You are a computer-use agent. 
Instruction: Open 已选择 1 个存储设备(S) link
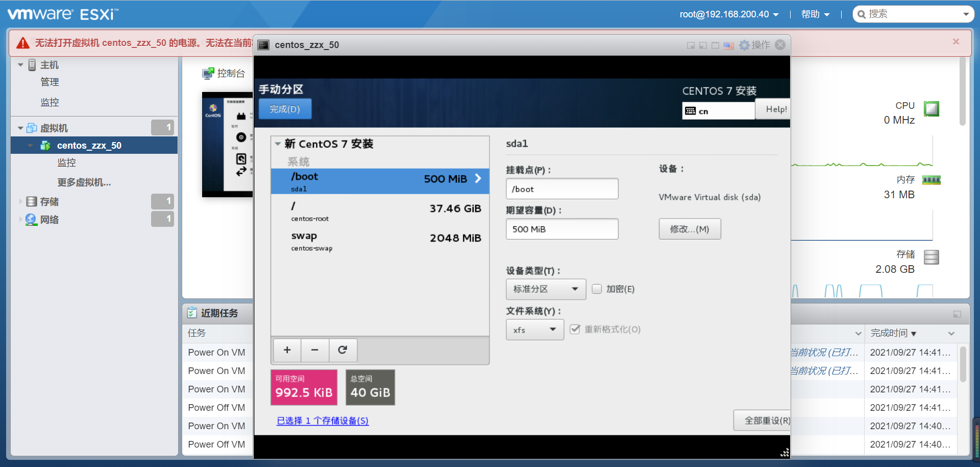coord(323,421)
